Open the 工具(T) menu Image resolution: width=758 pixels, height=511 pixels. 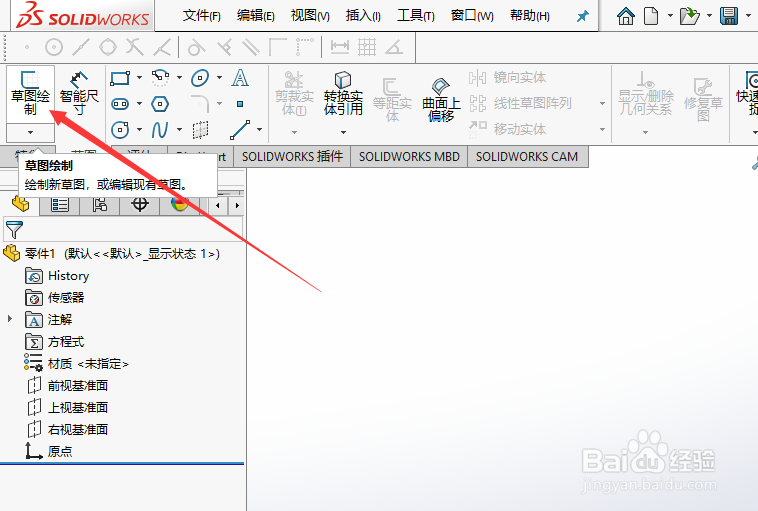(x=416, y=16)
